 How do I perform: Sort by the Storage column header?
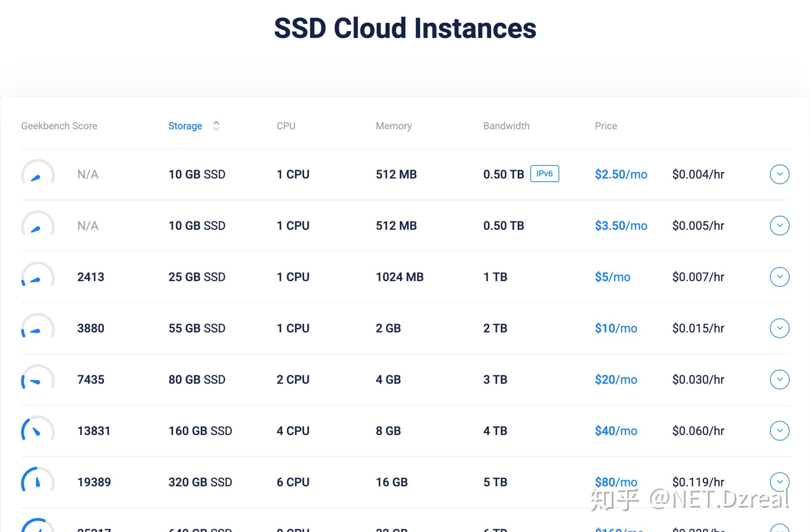click(185, 126)
